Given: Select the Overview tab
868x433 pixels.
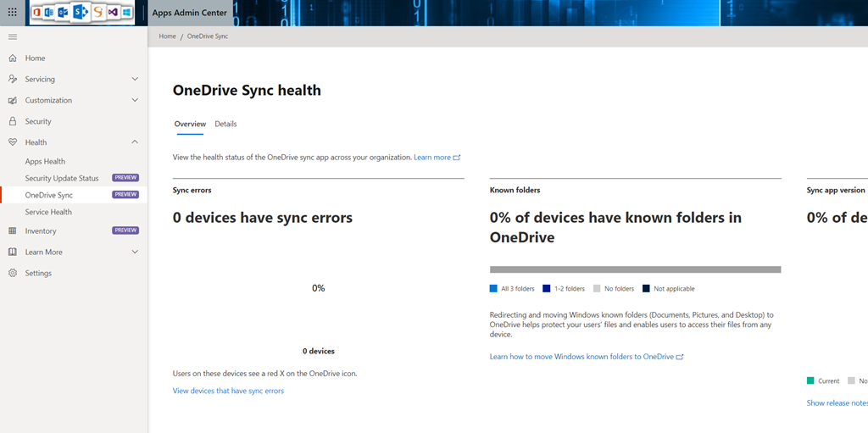Looking at the screenshot, I should point(190,125).
